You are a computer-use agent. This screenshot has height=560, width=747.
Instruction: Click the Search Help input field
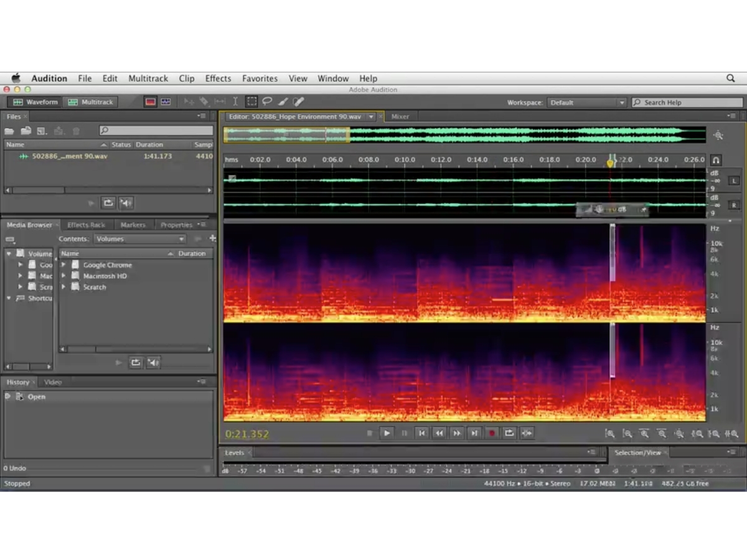(x=687, y=103)
